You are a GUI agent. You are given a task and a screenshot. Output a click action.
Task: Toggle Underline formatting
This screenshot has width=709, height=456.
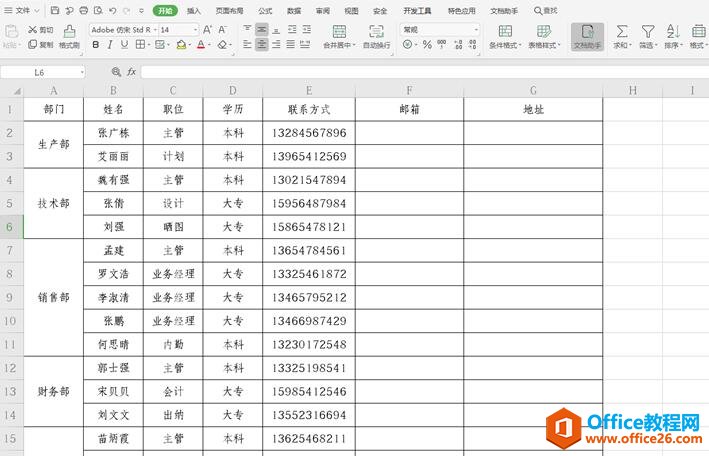124,45
